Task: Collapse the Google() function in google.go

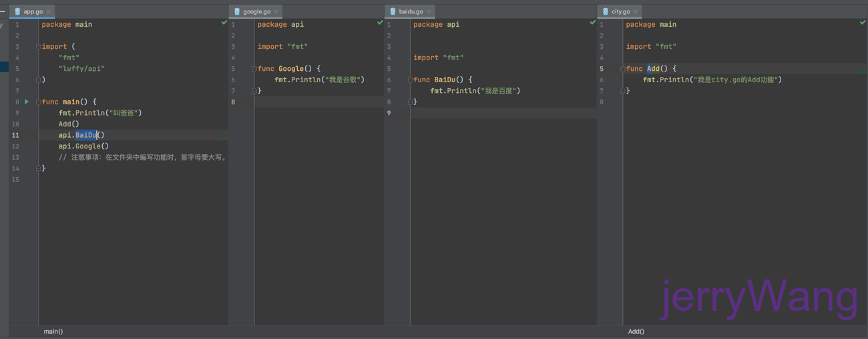Action: coord(254,69)
